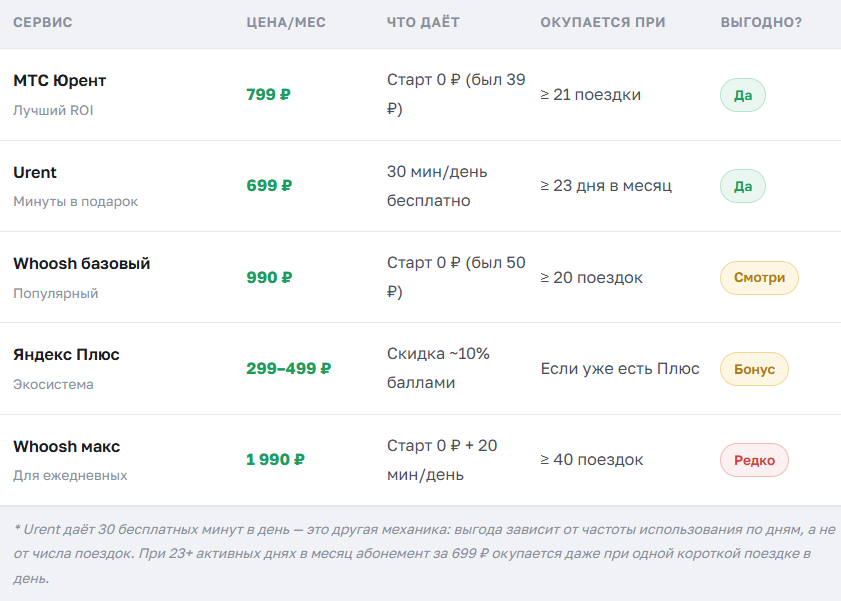The height and width of the screenshot is (601, 841).
Task: Click the ВЫГОДНО? column header
Action: 761,23
